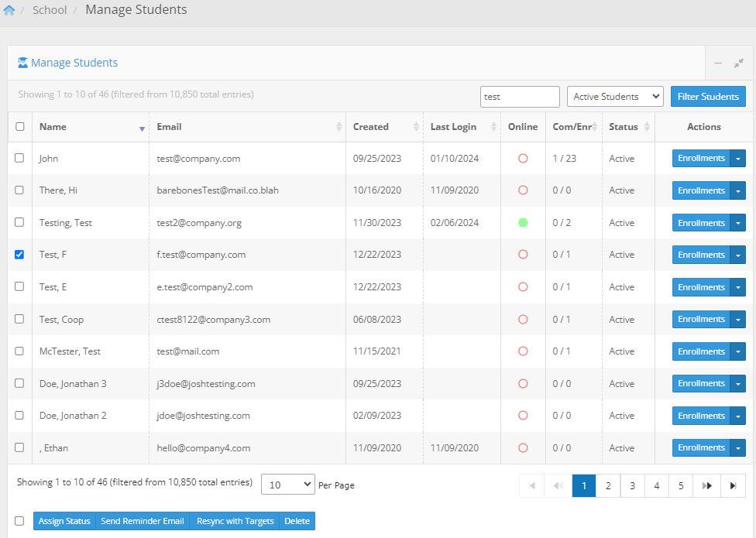
Task: Uncheck the box for Test, F
Action: click(x=19, y=255)
